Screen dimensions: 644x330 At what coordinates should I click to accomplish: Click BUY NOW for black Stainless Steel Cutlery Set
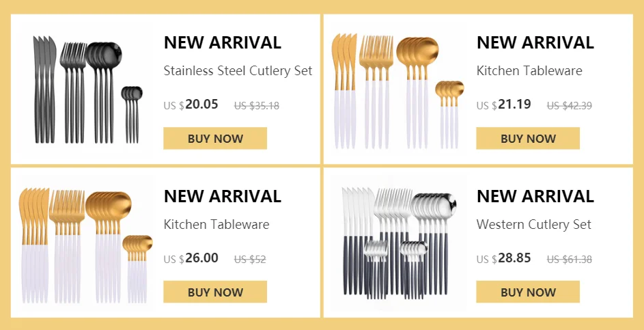click(x=215, y=139)
